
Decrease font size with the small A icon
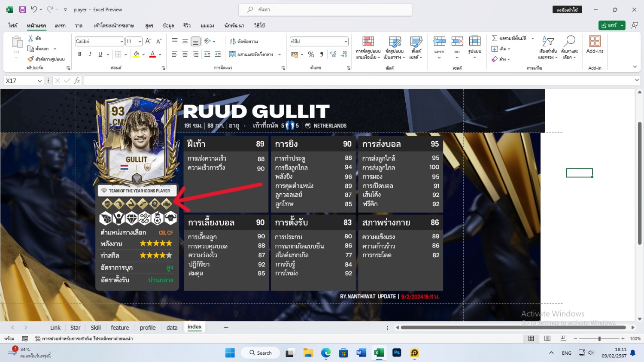[159, 41]
